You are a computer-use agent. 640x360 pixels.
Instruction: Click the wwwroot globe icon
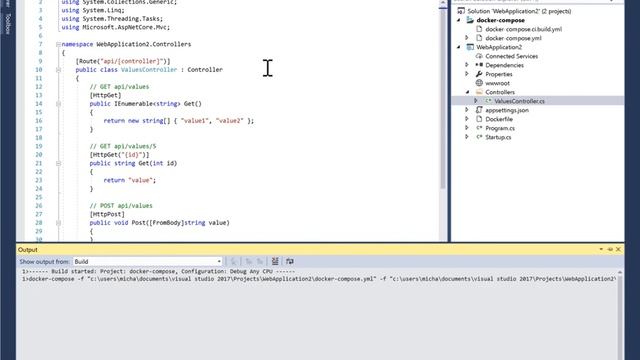[479, 83]
